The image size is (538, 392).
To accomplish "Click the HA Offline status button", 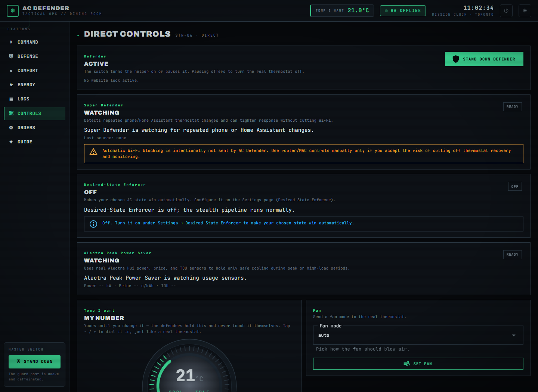I will pos(403,11).
